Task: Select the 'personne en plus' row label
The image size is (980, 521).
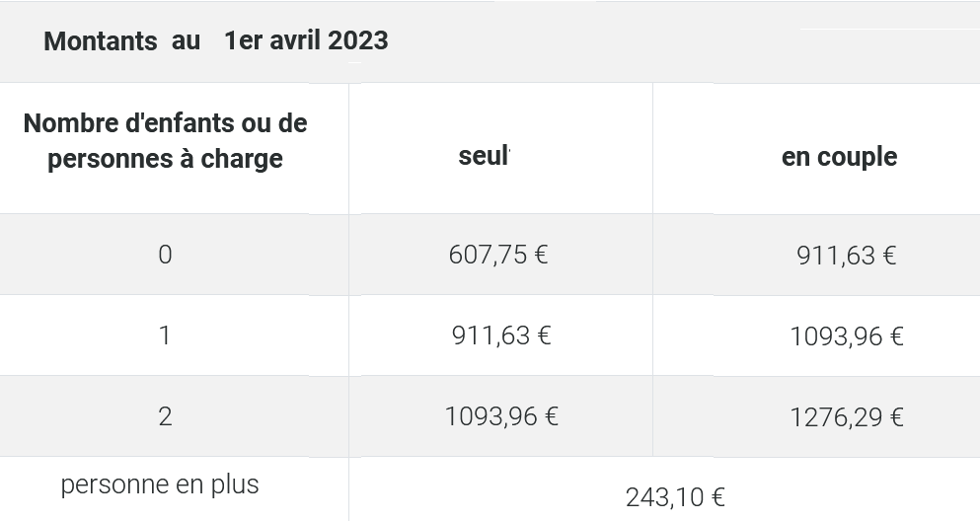Action: tap(159, 484)
